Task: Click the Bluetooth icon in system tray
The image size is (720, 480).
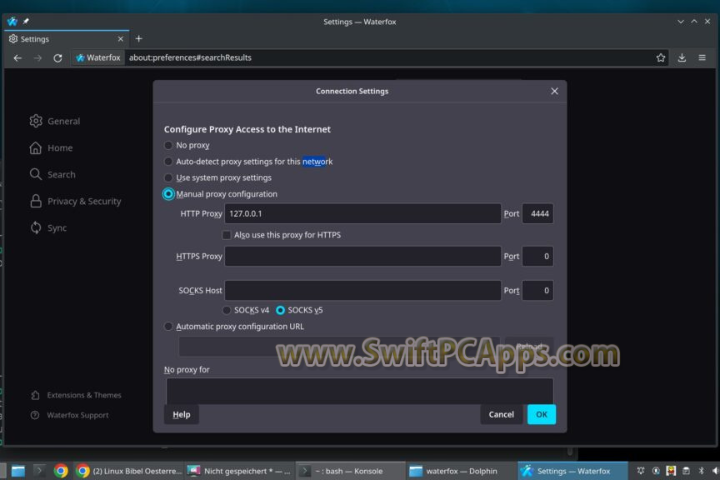Action: (701, 471)
